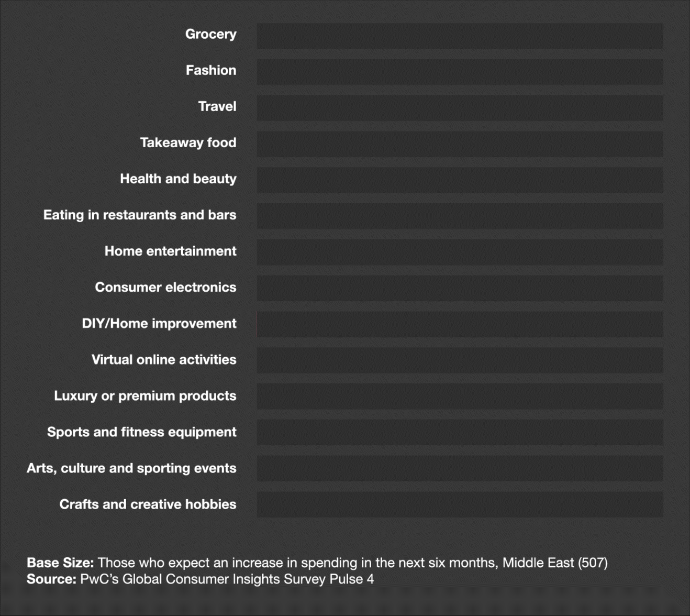The width and height of the screenshot is (690, 616).
Task: Click the Health and beauty label
Action: tap(178, 179)
